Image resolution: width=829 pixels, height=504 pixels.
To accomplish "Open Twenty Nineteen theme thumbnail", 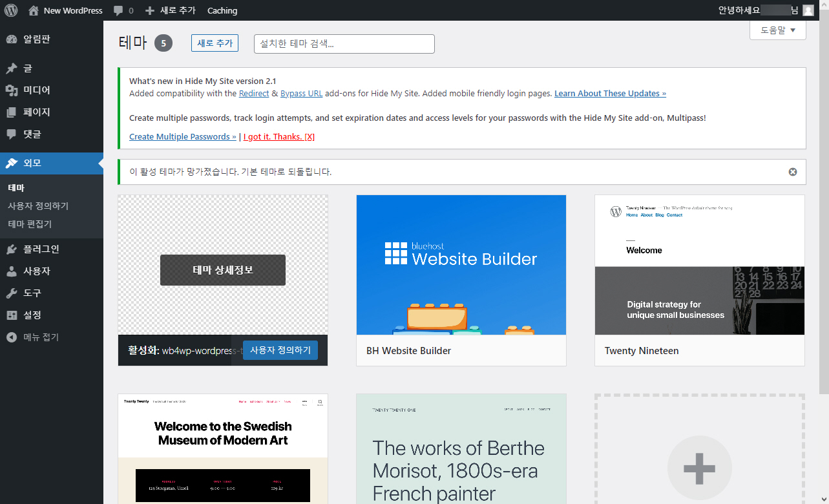I will point(700,265).
